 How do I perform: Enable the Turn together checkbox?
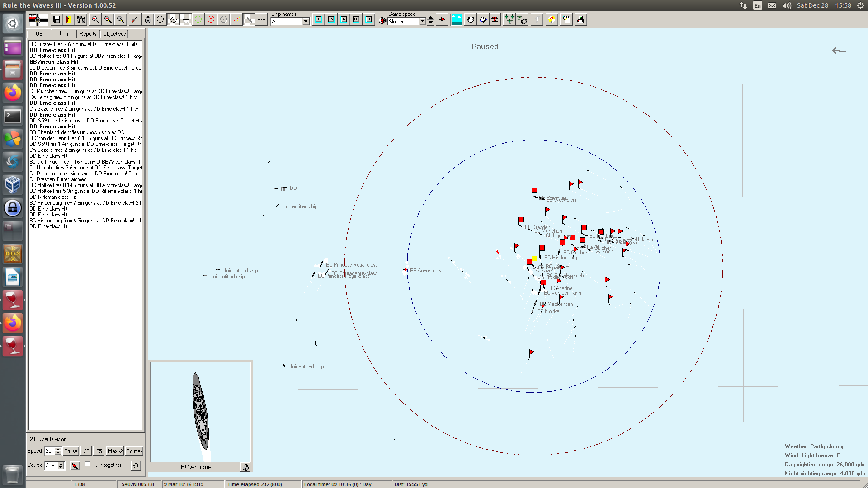coord(88,465)
